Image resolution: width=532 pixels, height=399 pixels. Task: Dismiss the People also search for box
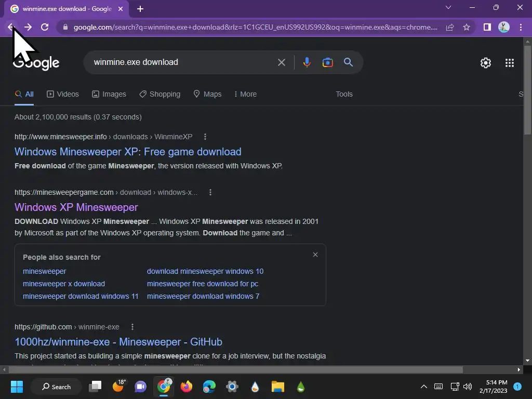click(315, 255)
